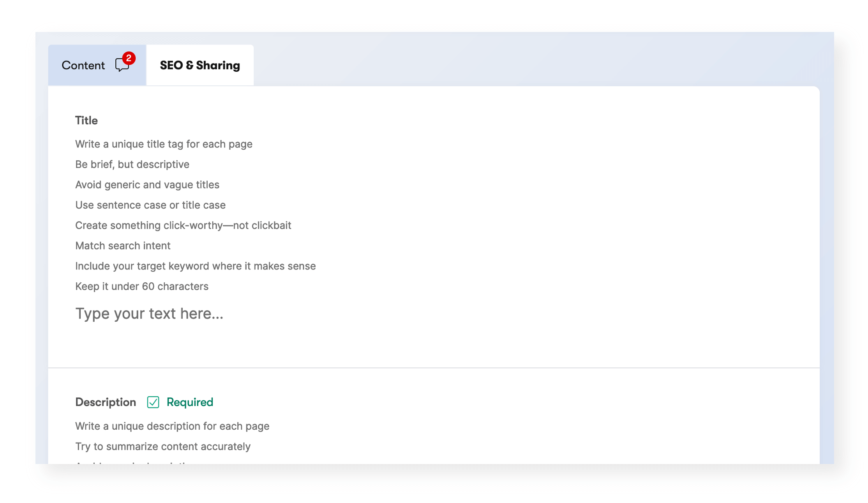
Task: Select 'Avoid generic and vague titles' line
Action: pyautogui.click(x=147, y=184)
